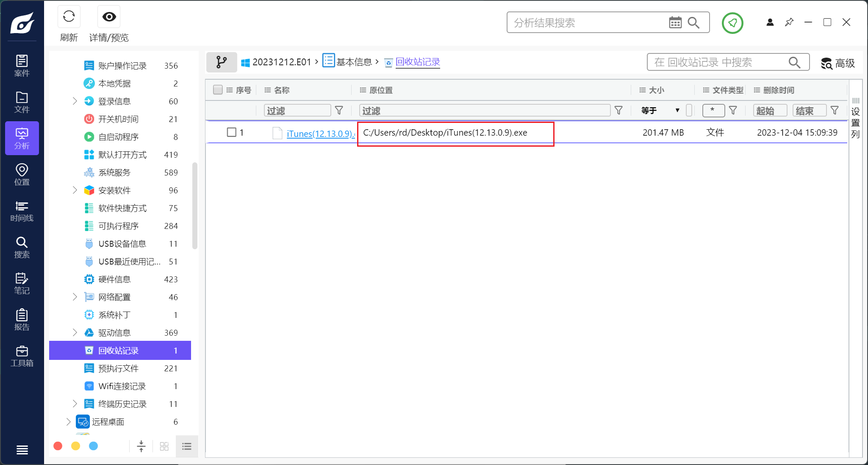Click the filter funnel for 名称 column
The height and width of the screenshot is (465, 868).
[339, 111]
